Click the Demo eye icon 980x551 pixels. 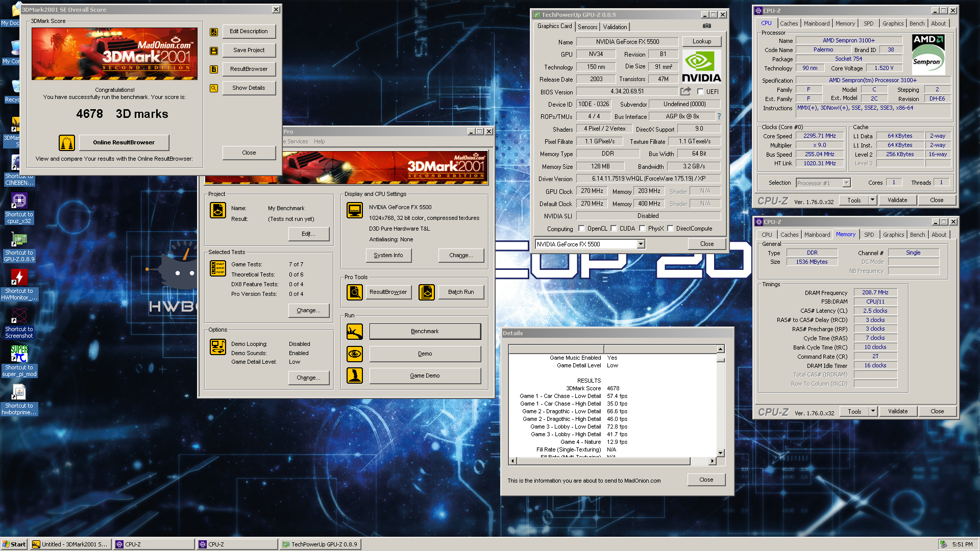pyautogui.click(x=355, y=354)
